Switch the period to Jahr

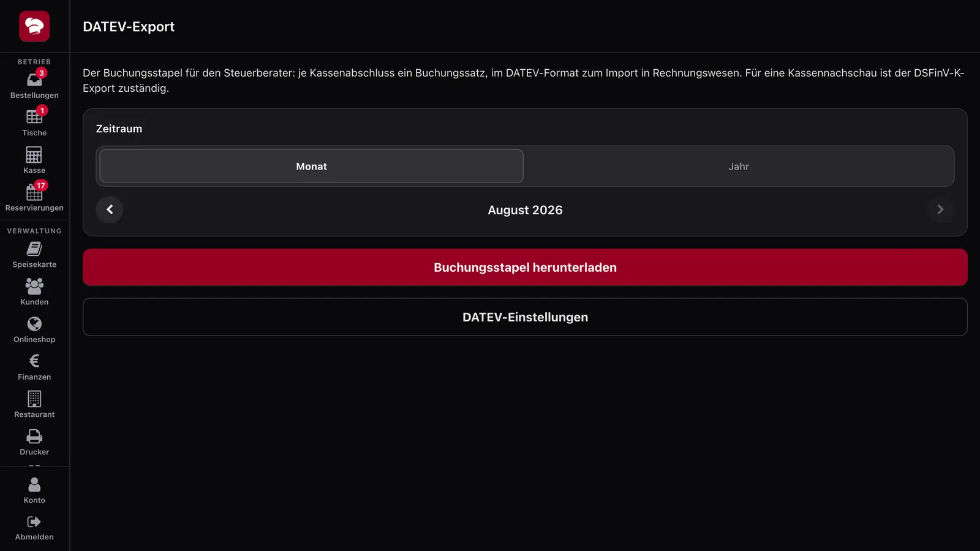pos(739,167)
